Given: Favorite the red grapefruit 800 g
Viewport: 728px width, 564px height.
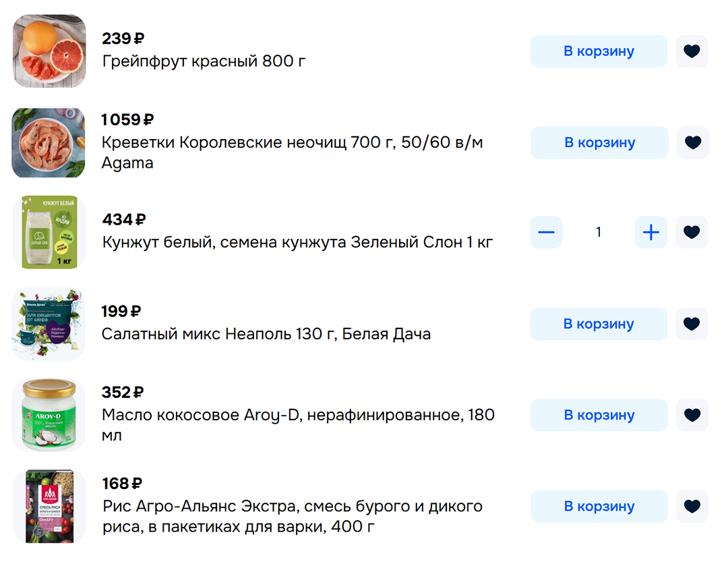Looking at the screenshot, I should pyautogui.click(x=692, y=51).
